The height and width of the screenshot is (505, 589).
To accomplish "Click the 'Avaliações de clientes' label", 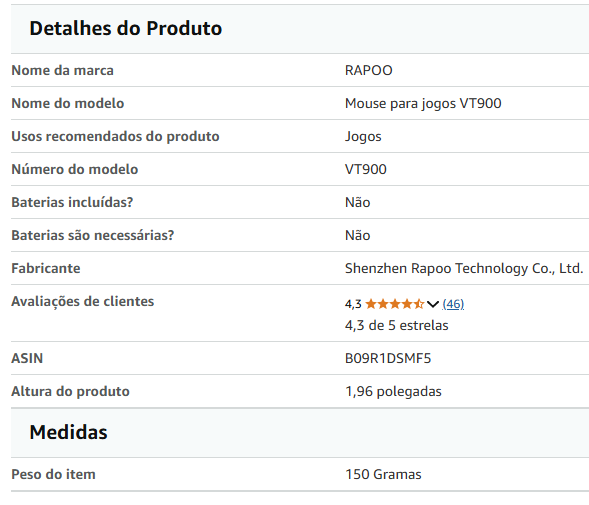I will click(x=83, y=301).
